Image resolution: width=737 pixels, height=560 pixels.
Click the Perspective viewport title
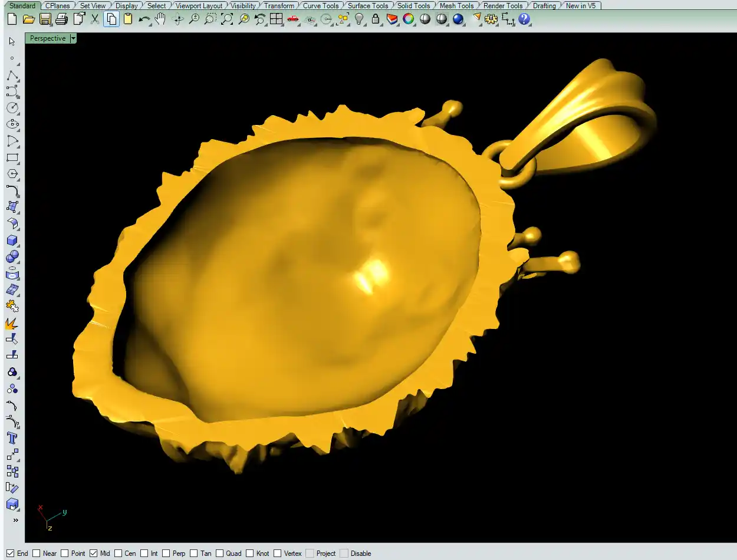48,38
